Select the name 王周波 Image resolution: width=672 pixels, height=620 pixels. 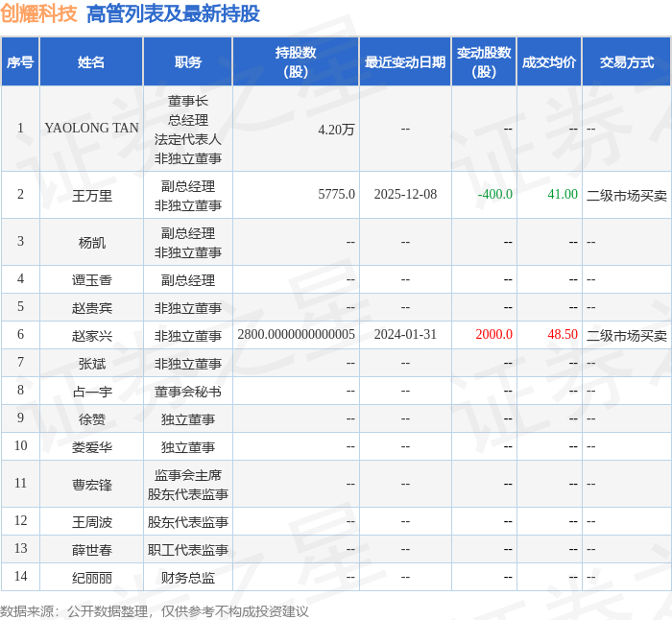[92, 522]
